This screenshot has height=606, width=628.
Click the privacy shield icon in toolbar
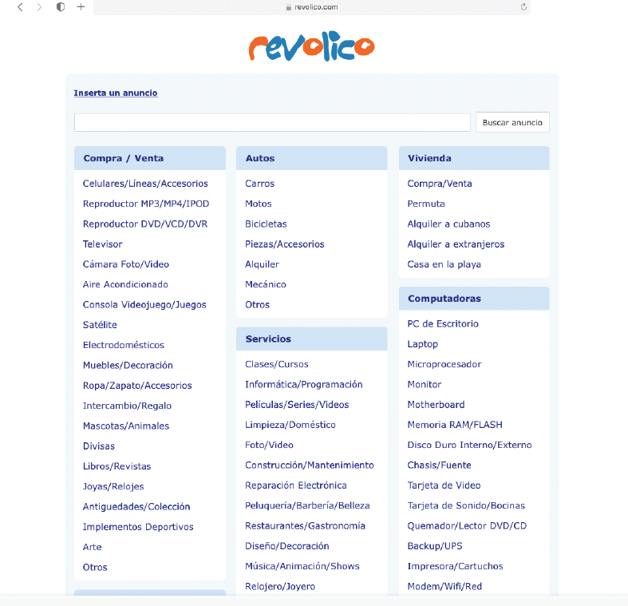pyautogui.click(x=60, y=7)
